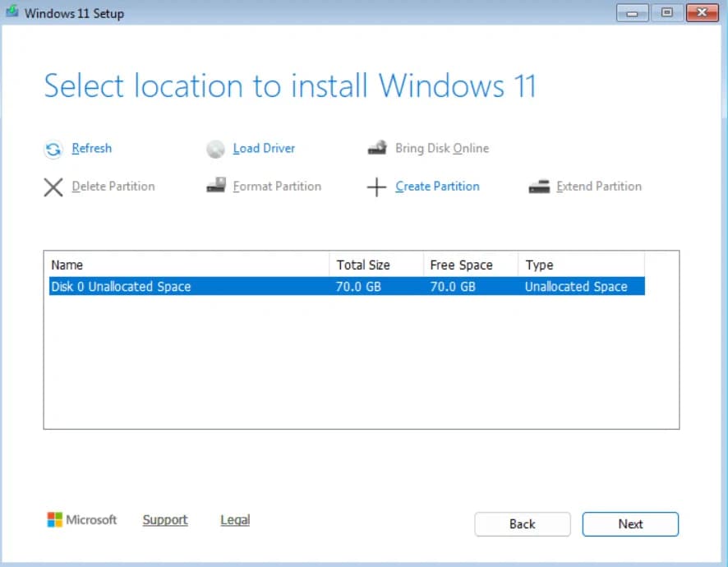Click the Microsoft logo
The width and height of the screenshot is (728, 567).
pos(81,519)
